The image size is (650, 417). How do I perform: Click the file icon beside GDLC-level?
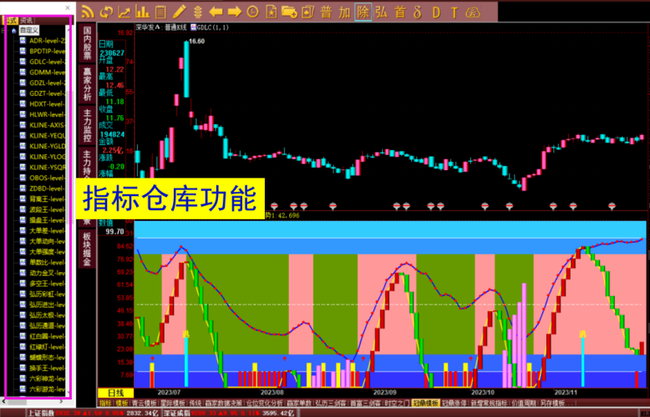[x=23, y=62]
